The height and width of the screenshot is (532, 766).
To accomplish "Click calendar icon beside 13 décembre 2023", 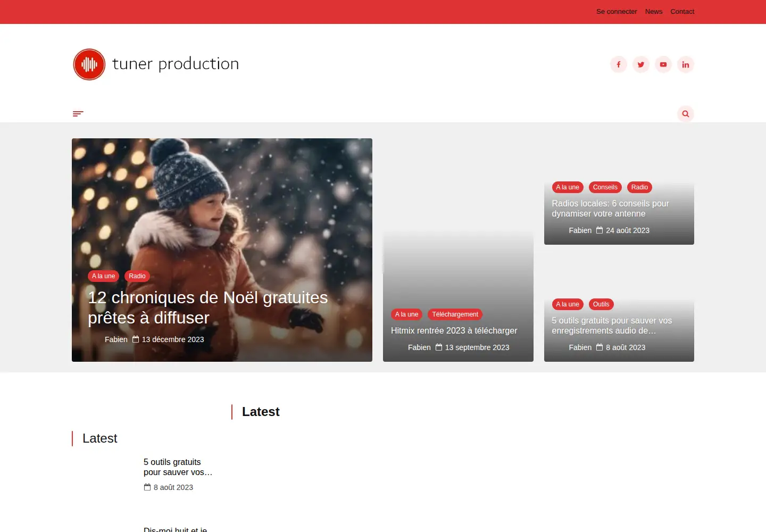I will 136,339.
